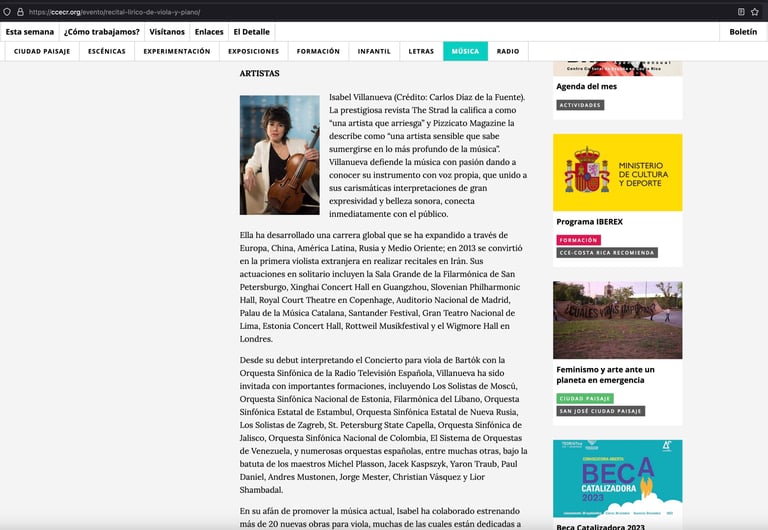The width and height of the screenshot is (768, 530).
Task: Click the ACTIVIDADES tag
Action: click(580, 105)
